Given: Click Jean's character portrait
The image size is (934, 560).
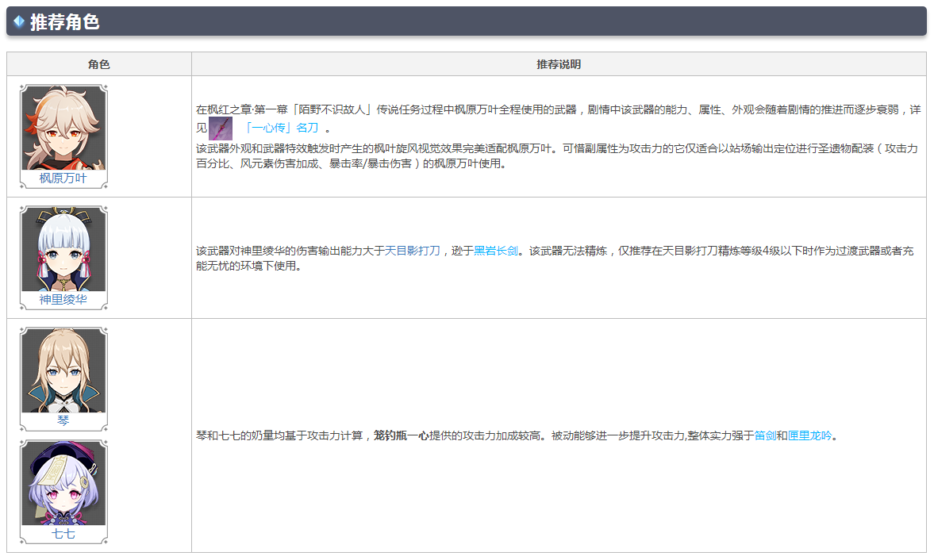Looking at the screenshot, I should pyautogui.click(x=63, y=370).
